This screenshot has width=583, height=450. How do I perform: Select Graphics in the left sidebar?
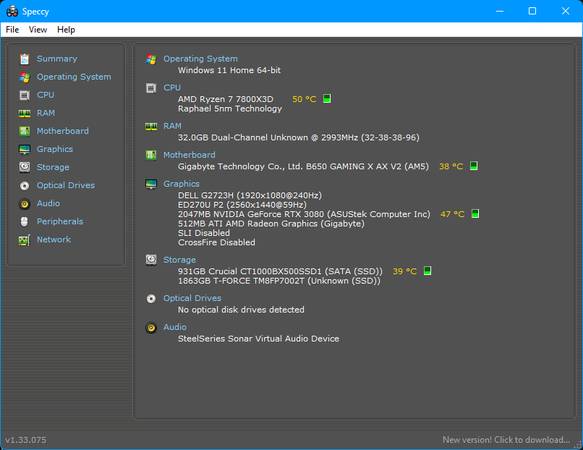pos(55,149)
